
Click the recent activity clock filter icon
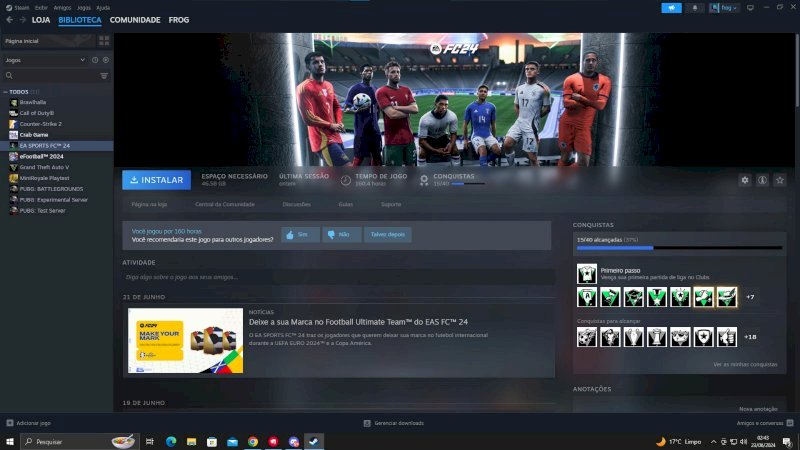(x=95, y=60)
